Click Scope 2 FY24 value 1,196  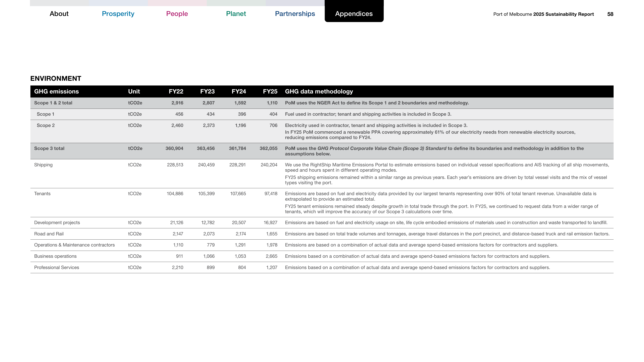click(x=240, y=125)
